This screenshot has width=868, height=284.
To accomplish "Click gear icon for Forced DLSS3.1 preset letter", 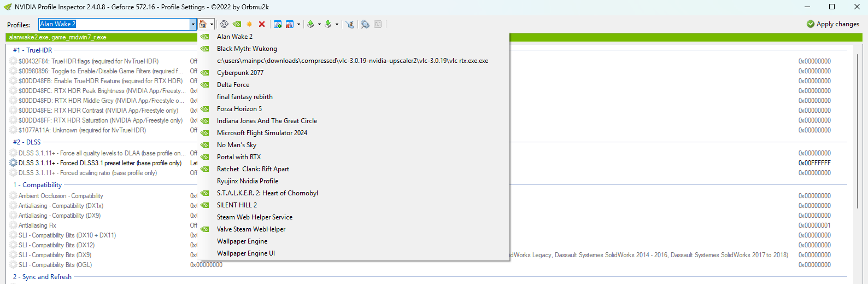I will pos(13,163).
